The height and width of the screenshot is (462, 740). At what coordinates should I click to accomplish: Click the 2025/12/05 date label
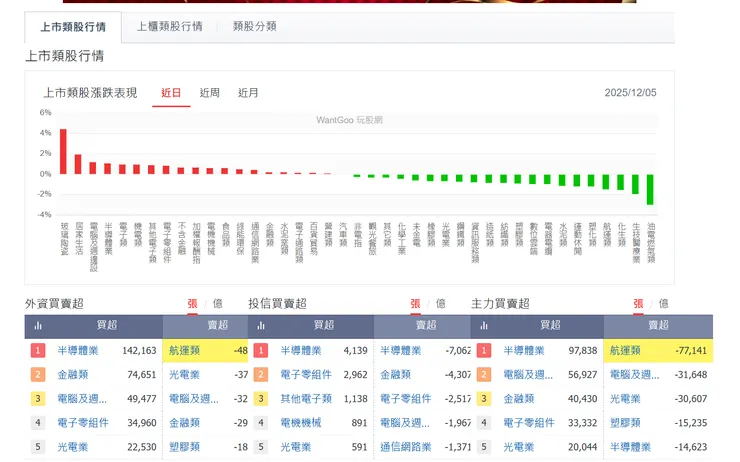(x=631, y=93)
